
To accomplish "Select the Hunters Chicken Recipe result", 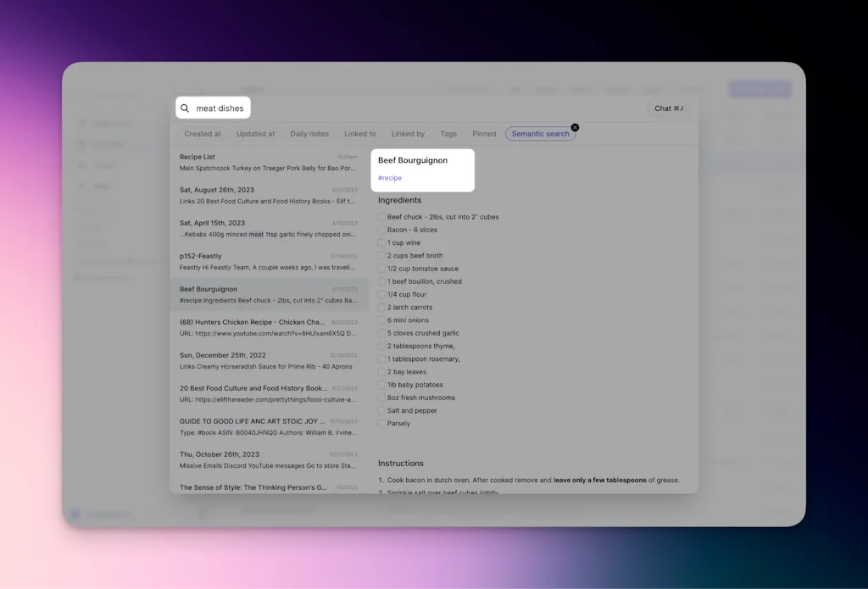I will click(x=254, y=327).
